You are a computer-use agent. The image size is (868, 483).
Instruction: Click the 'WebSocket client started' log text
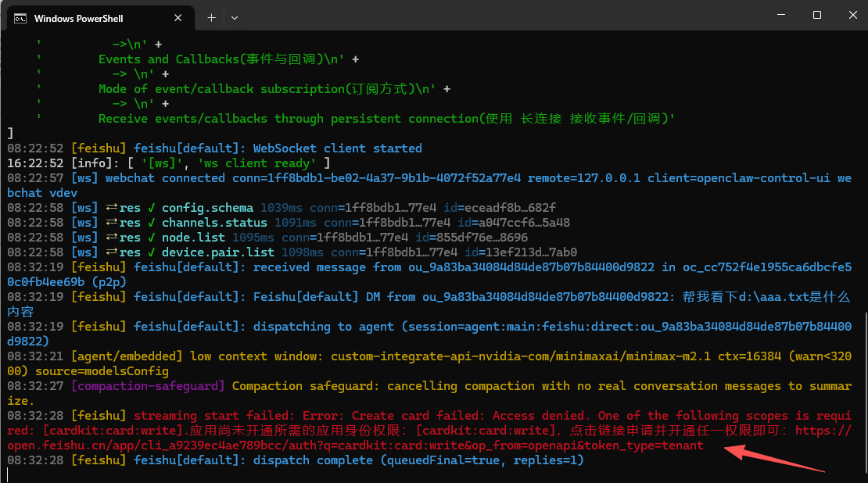click(x=337, y=148)
